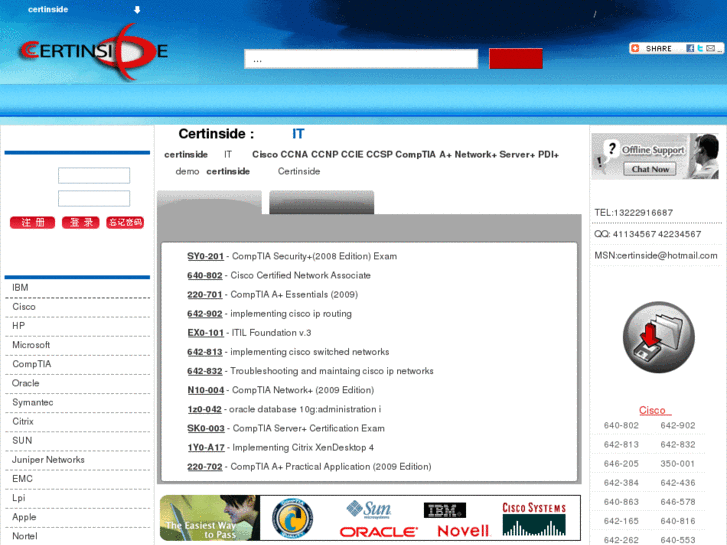The height and width of the screenshot is (545, 727).
Task: Share the page by email envelope icon
Action: 710,48
